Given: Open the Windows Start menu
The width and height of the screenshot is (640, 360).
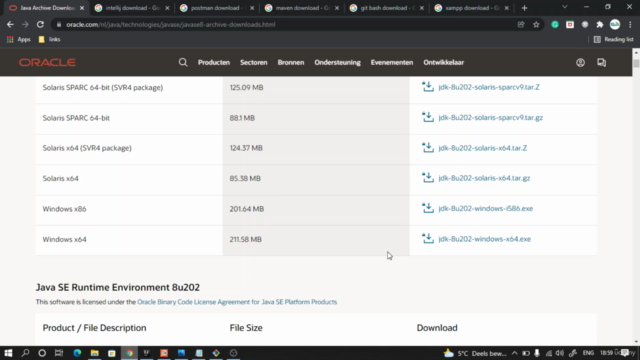Looking at the screenshot, I should 8,353.
